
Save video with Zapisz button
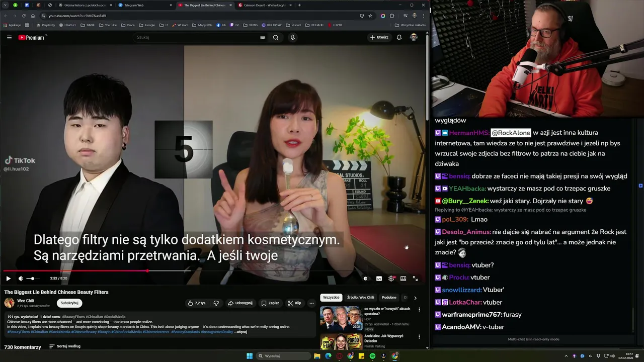[270, 303]
